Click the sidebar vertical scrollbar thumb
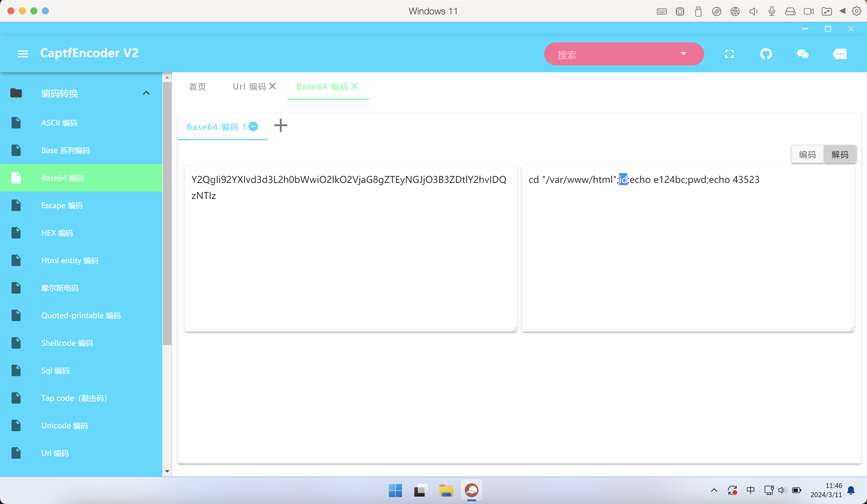This screenshot has height=504, width=867. (x=167, y=213)
